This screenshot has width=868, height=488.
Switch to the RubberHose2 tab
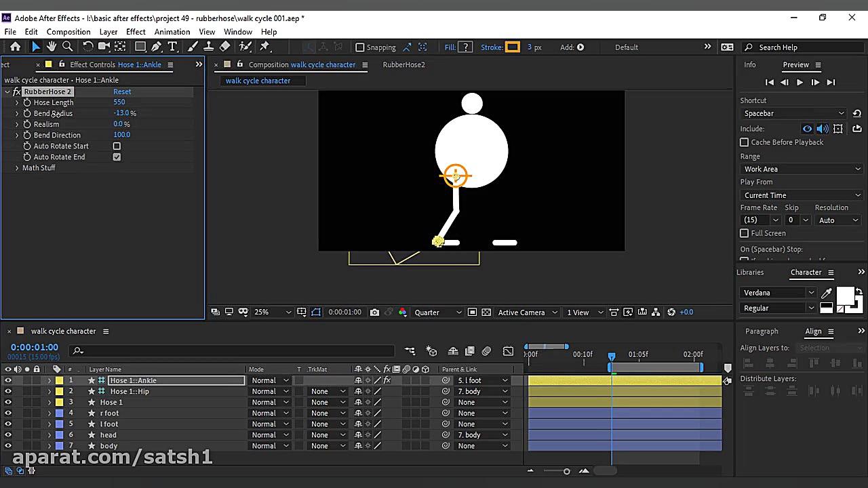tap(403, 65)
